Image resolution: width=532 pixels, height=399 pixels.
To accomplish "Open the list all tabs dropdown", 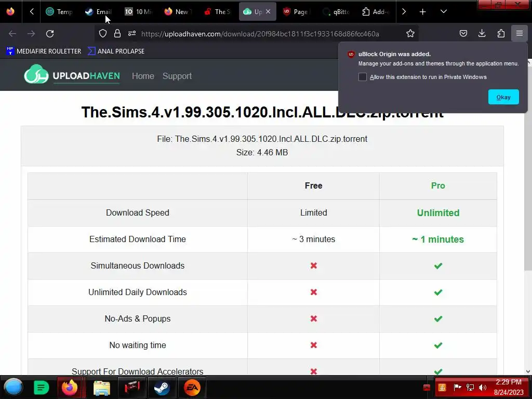I will click(444, 11).
